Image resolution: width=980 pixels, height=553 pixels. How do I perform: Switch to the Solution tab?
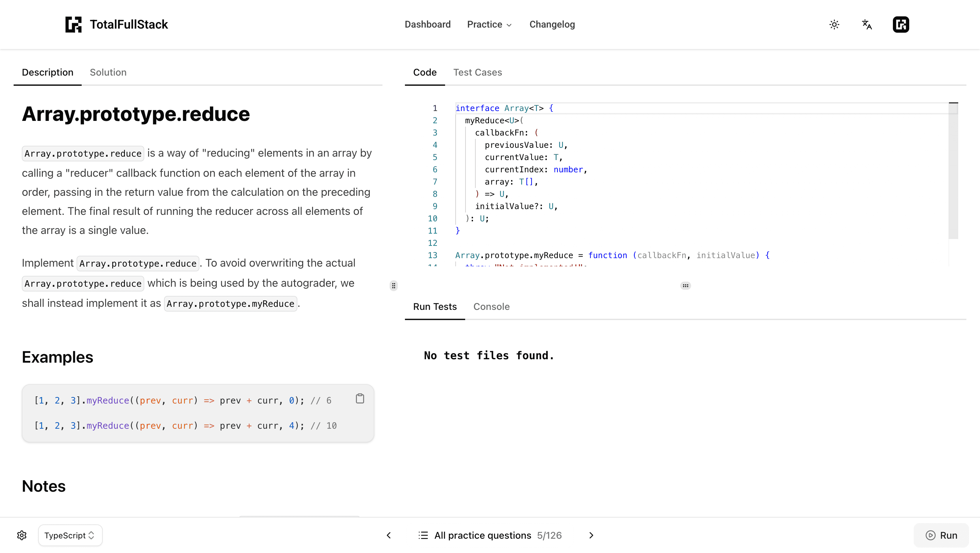click(x=108, y=72)
